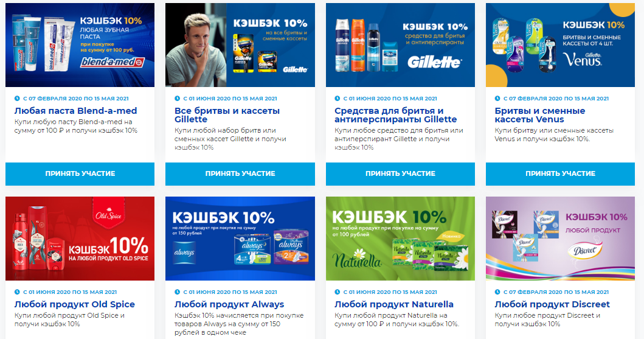This screenshot has height=339, width=644.
Task: Click the clock icon on the Gillette antiperspirants card
Action: (337, 99)
